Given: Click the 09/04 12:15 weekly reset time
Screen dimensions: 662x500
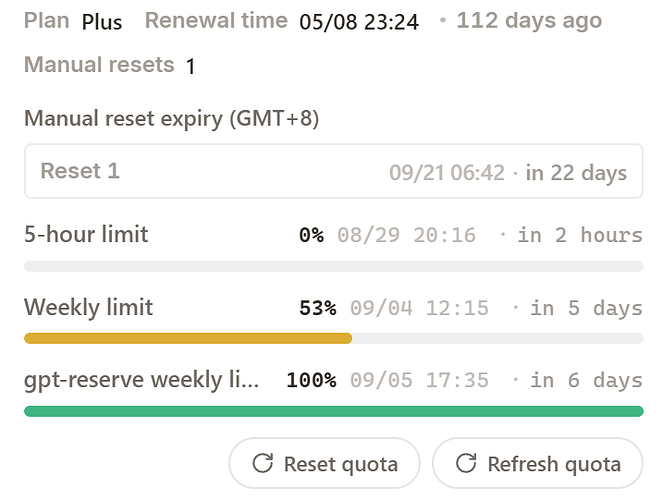Looking at the screenshot, I should (419, 308).
